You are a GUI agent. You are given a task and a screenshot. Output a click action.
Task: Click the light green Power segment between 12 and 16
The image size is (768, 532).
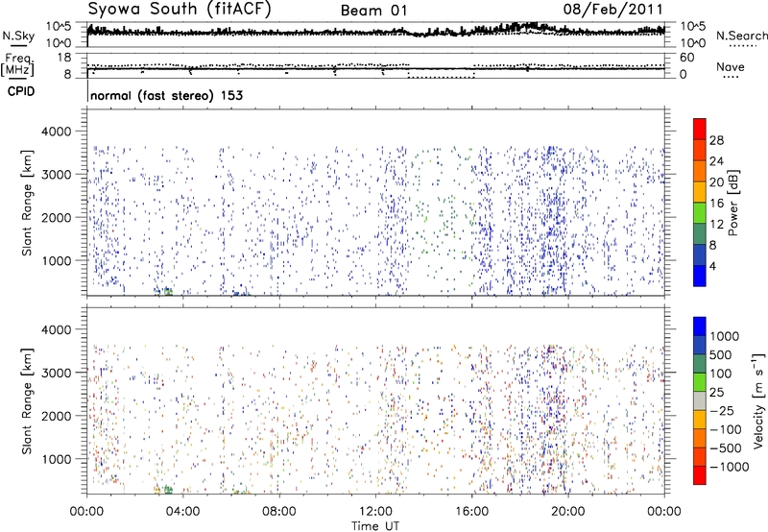click(700, 212)
